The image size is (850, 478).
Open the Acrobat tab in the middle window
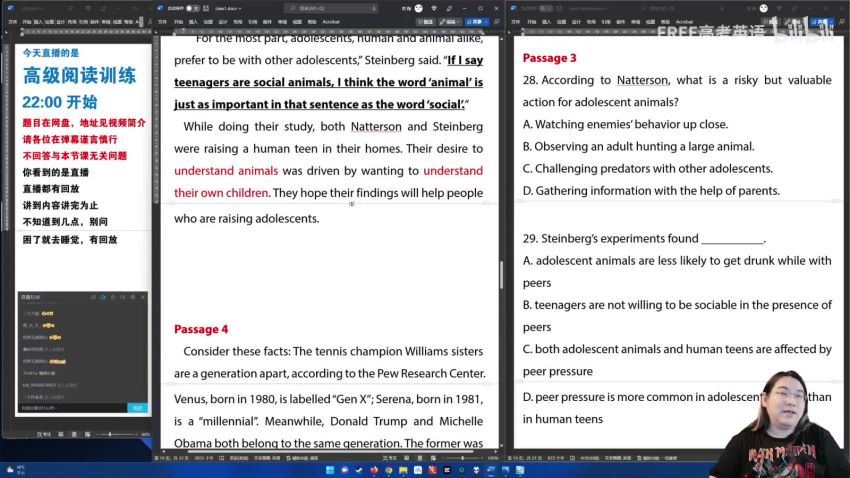pos(331,22)
